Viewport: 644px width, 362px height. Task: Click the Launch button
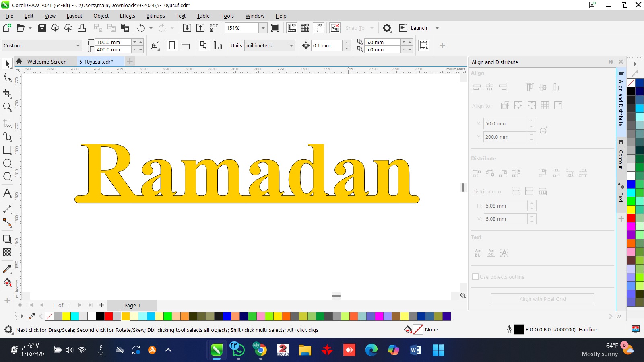(419, 28)
